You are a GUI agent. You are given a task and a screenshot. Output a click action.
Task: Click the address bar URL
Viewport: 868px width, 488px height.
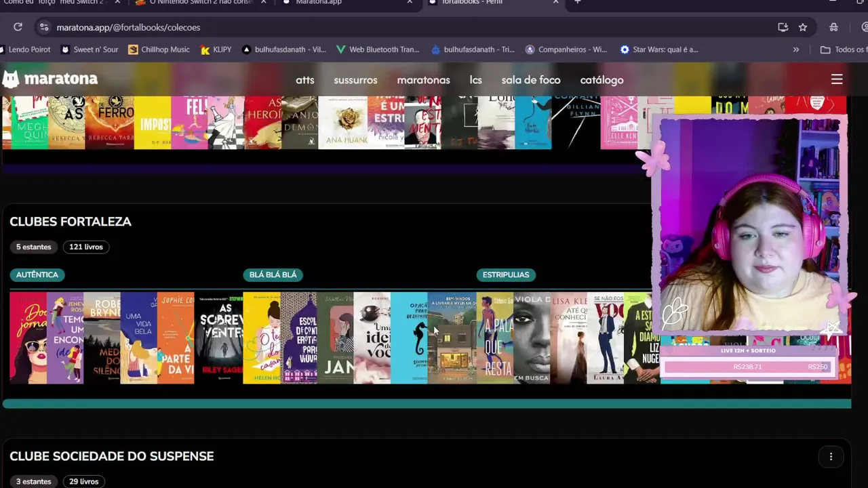128,28
